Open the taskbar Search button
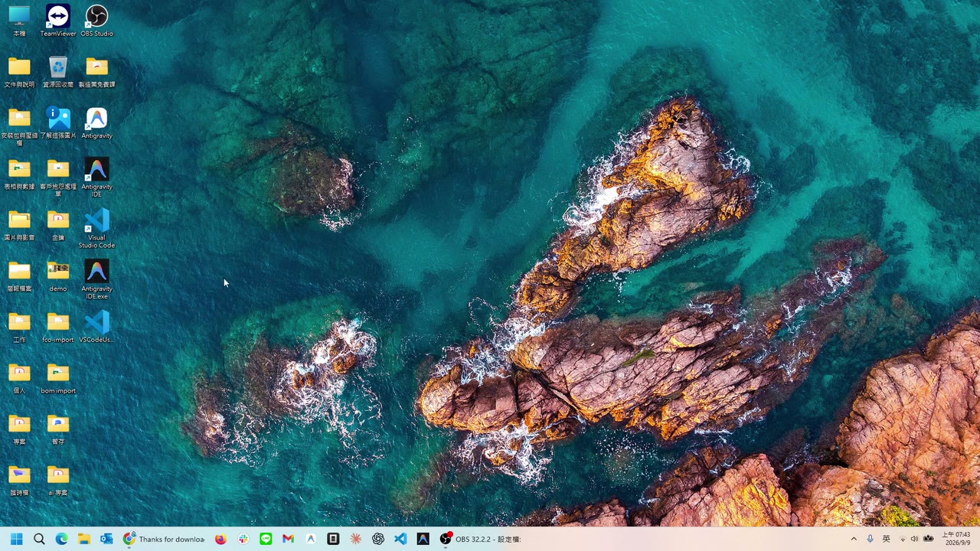980x551 pixels. tap(39, 539)
